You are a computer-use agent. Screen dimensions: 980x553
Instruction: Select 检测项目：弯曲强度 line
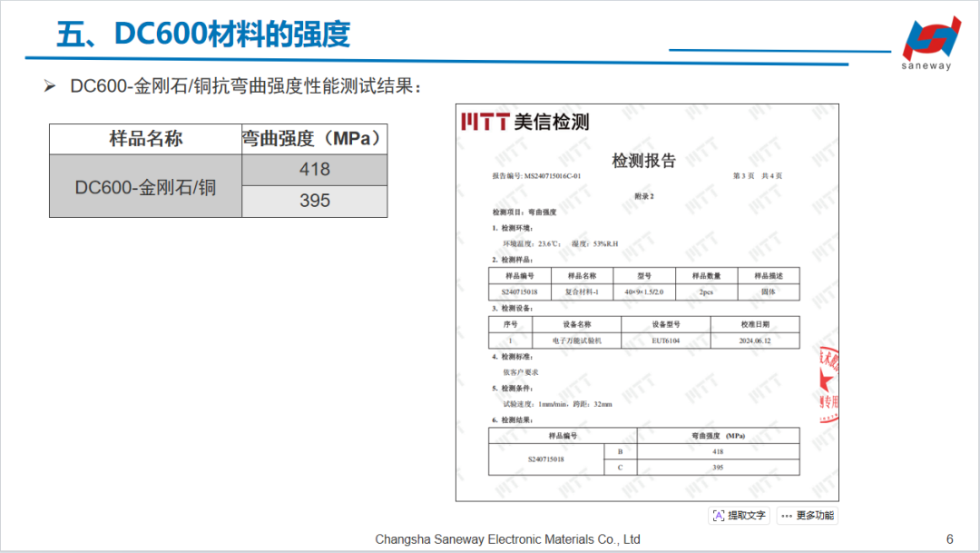coord(524,212)
